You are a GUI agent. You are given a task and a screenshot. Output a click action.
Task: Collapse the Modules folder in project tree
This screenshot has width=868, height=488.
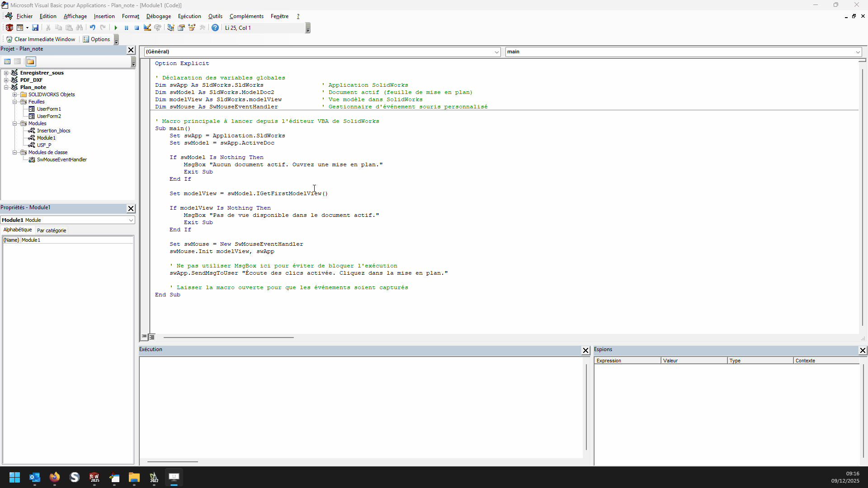[x=15, y=123]
